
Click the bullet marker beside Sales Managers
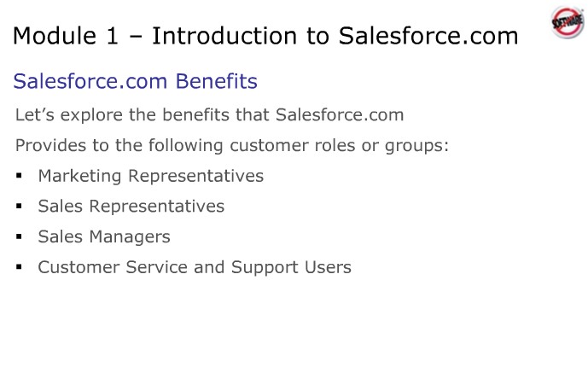[x=19, y=237]
